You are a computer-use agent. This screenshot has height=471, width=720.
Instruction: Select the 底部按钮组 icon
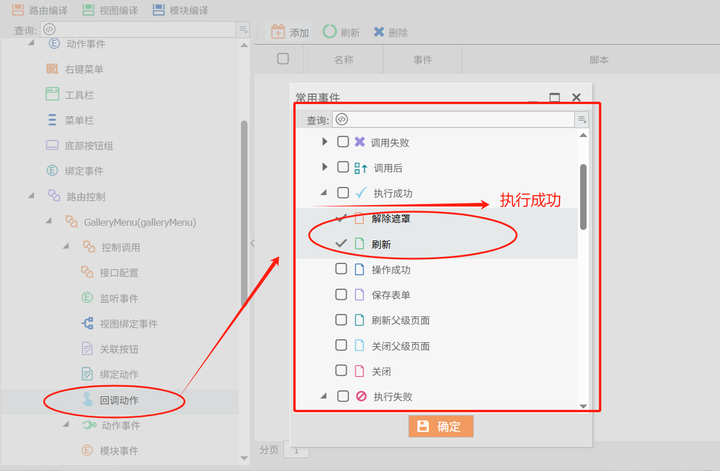[52, 145]
